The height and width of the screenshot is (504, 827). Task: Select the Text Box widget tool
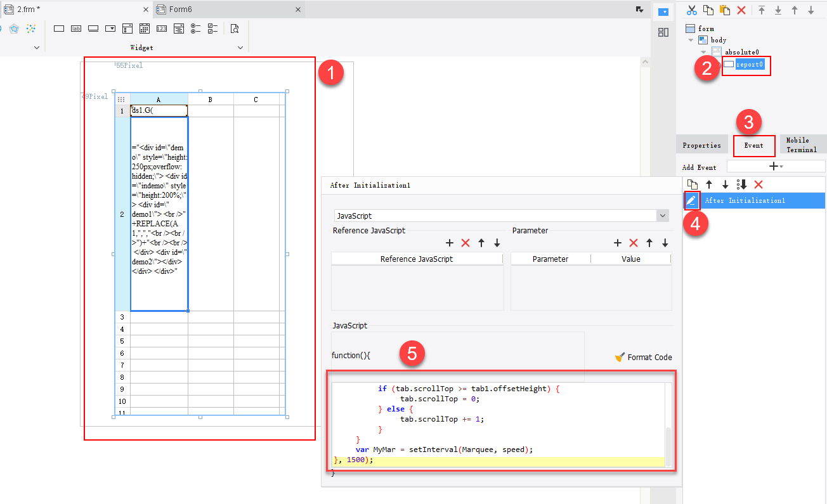pos(58,28)
